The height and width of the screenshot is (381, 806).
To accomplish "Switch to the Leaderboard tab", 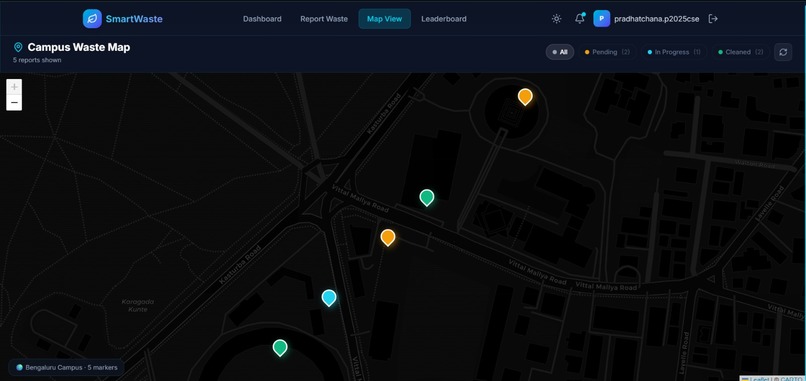I will [x=444, y=19].
